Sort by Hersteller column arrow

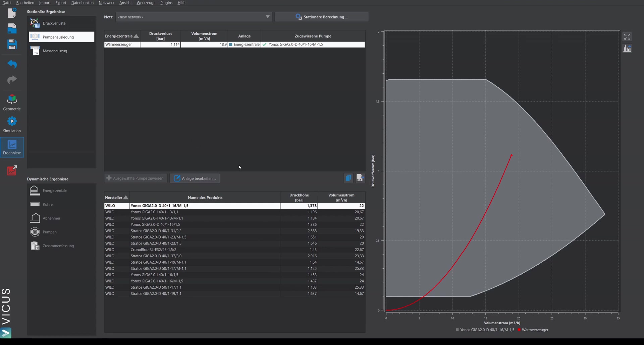click(x=126, y=198)
